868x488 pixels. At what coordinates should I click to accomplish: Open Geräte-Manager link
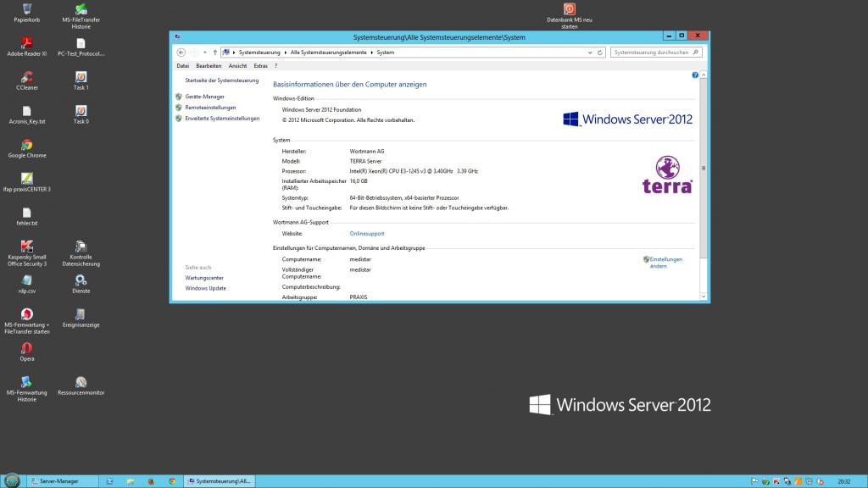[x=205, y=97]
